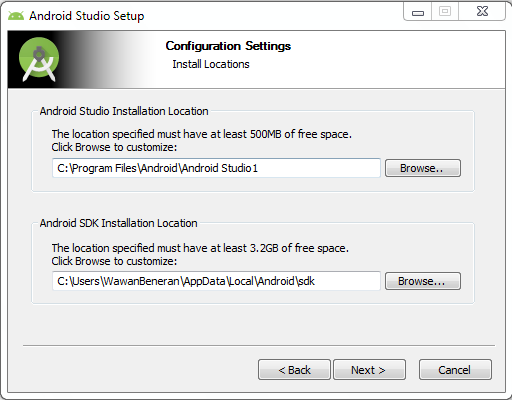The width and height of the screenshot is (512, 400).
Task: Focus the Android SDK installation path field
Action: click(216, 281)
